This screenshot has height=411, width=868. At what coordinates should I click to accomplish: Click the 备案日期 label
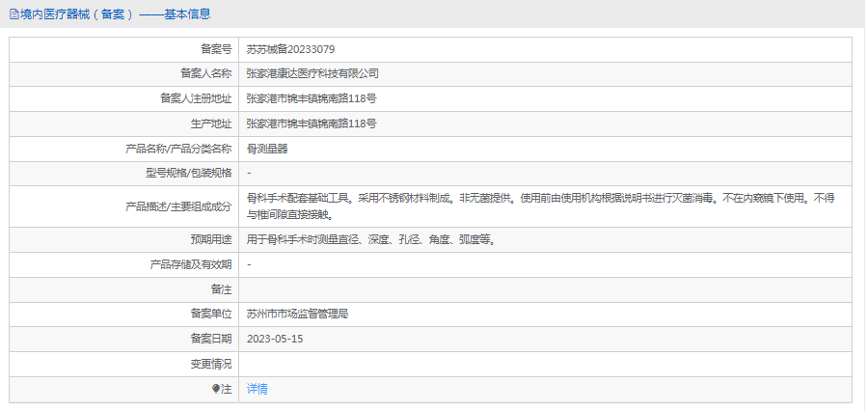click(x=211, y=339)
